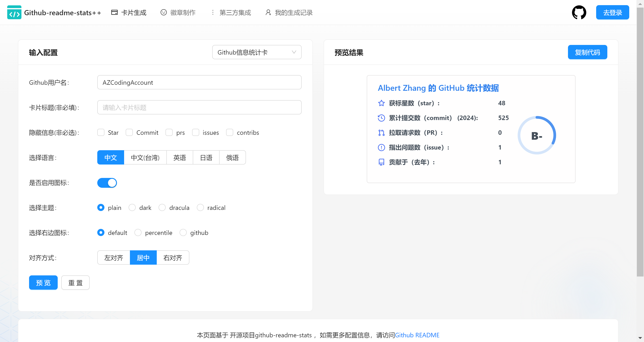Click the star icon in preview card

(x=381, y=103)
